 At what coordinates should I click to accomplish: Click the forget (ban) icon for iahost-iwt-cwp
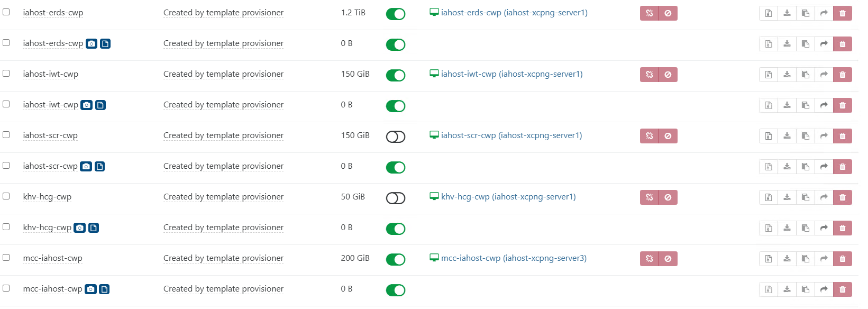(668, 75)
